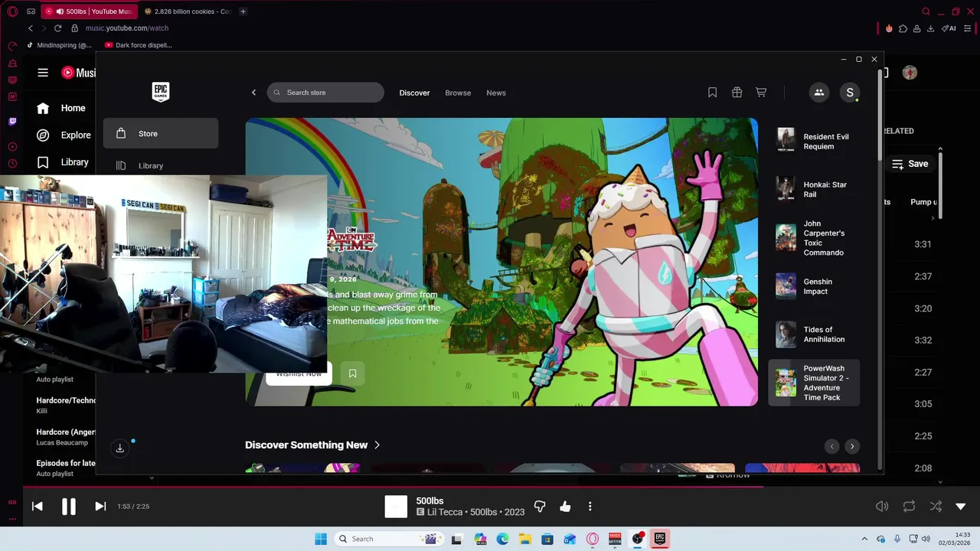
Task: Open YouTube Music account avatar
Action: [x=910, y=73]
